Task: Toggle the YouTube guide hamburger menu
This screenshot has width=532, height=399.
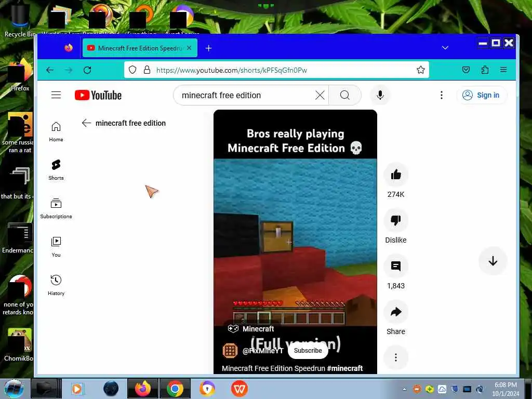Action: [x=56, y=95]
